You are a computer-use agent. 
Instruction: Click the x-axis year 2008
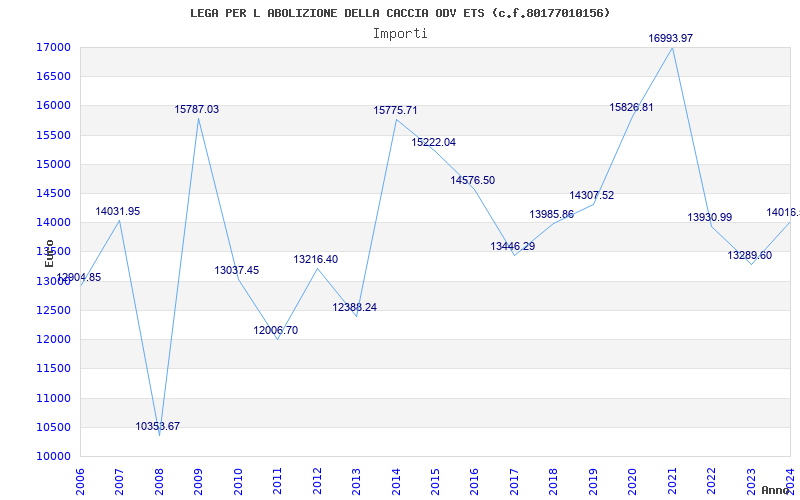(159, 481)
